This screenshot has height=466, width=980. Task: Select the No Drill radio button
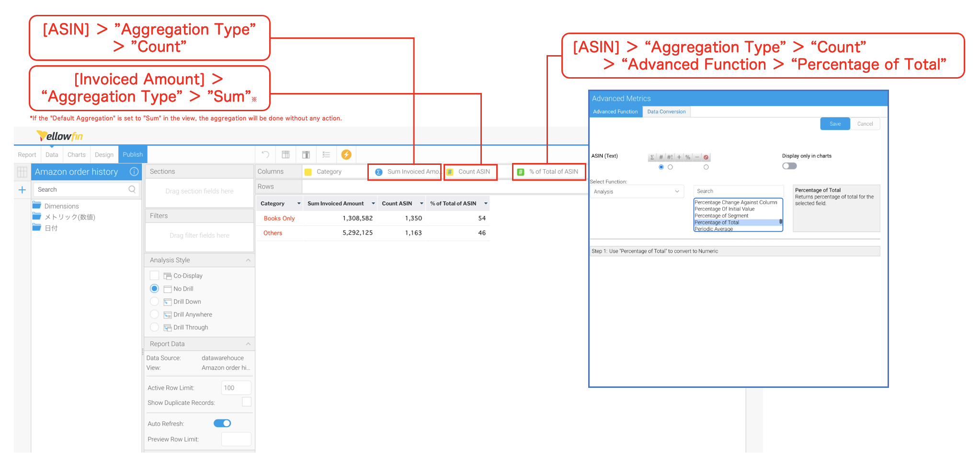coord(154,289)
